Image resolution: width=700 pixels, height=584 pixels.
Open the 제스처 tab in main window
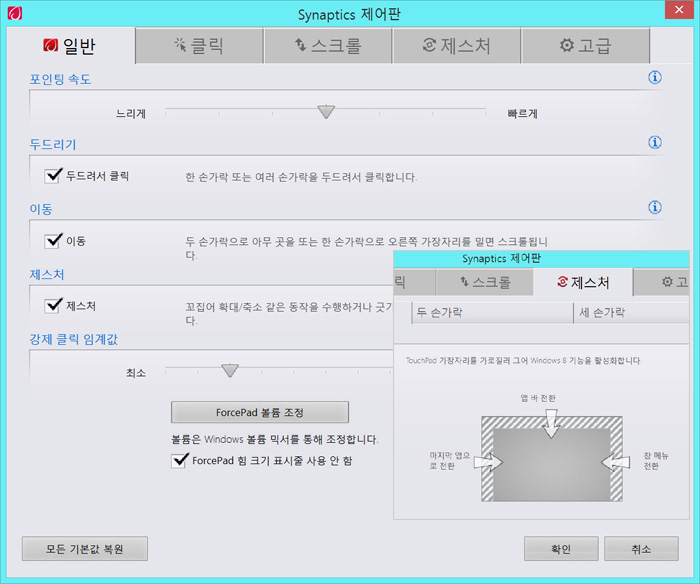coord(456,46)
